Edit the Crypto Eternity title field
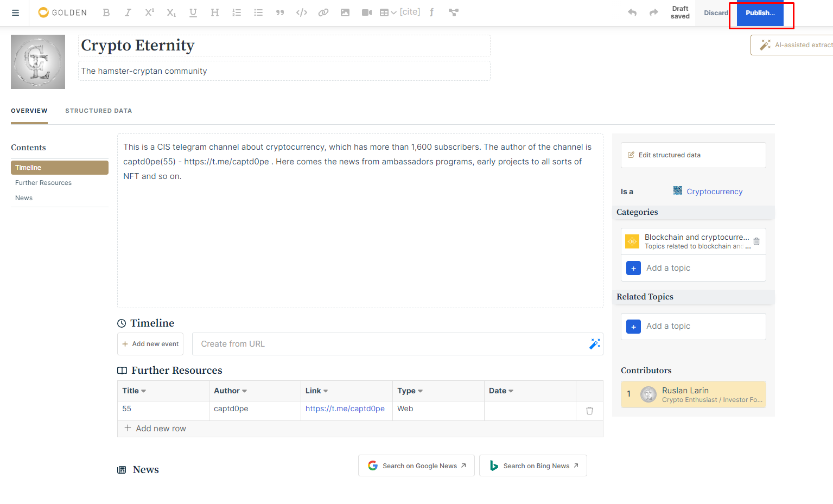Image resolution: width=833 pixels, height=504 pixels. (x=284, y=46)
